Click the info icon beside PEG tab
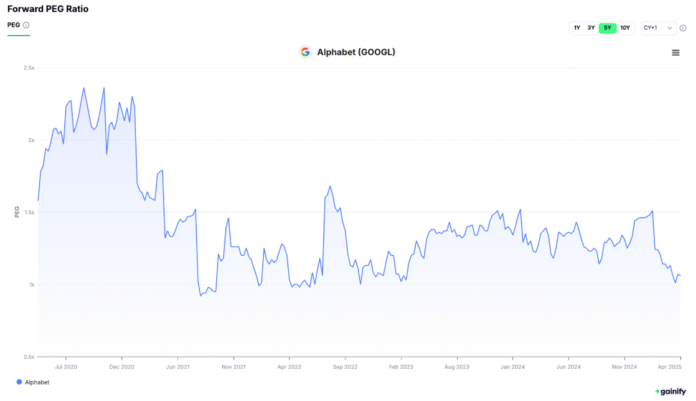Image resolution: width=696 pixels, height=401 pixels. pyautogui.click(x=26, y=25)
